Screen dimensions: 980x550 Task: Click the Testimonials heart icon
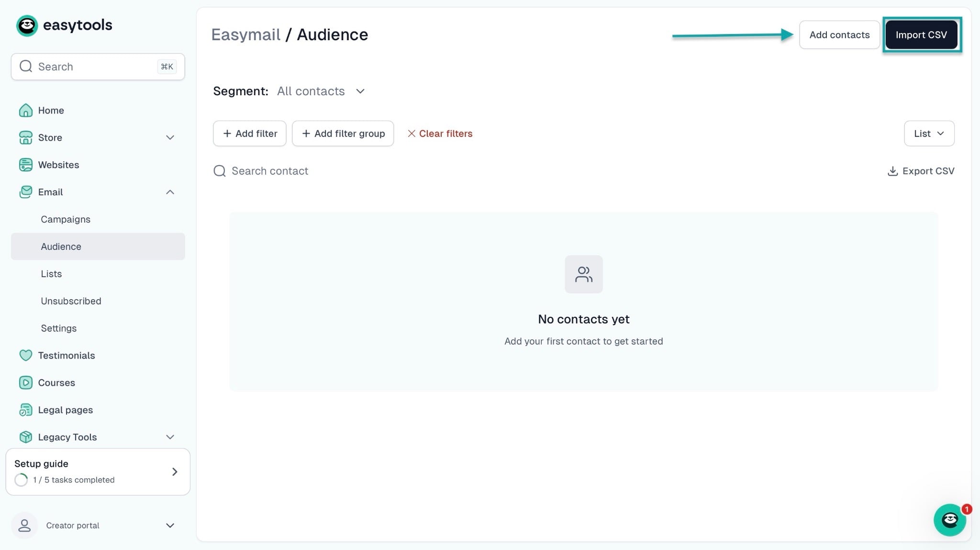(26, 356)
